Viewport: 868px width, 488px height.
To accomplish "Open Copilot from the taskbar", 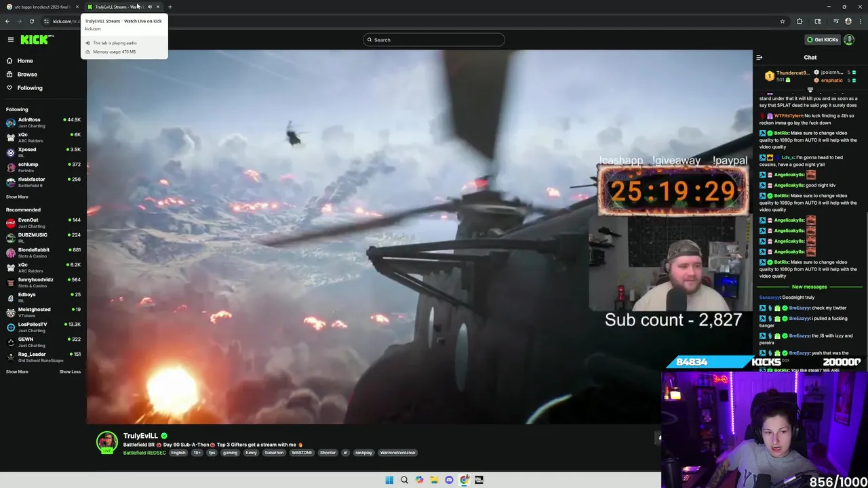I will tap(419, 480).
